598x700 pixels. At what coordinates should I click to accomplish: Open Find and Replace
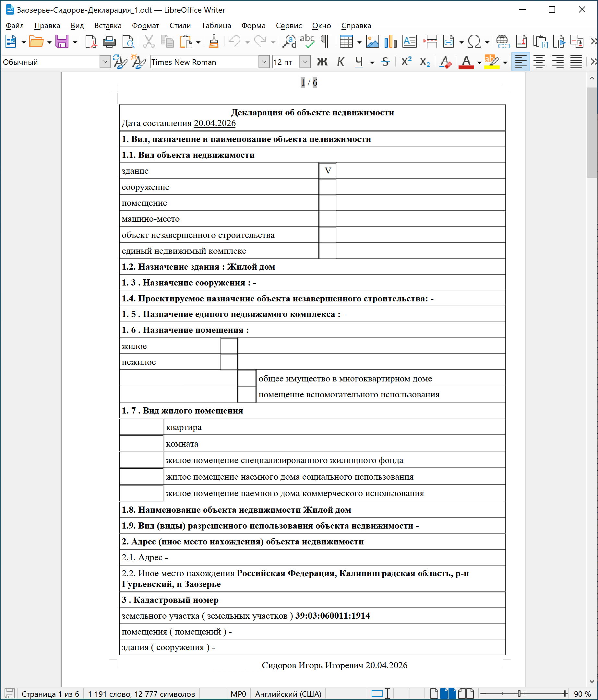tap(289, 41)
